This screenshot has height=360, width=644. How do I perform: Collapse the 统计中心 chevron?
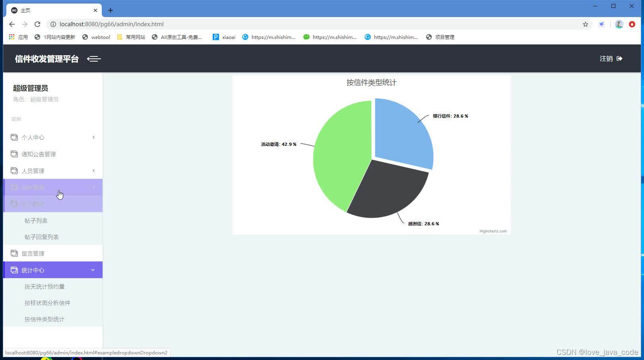tap(93, 270)
